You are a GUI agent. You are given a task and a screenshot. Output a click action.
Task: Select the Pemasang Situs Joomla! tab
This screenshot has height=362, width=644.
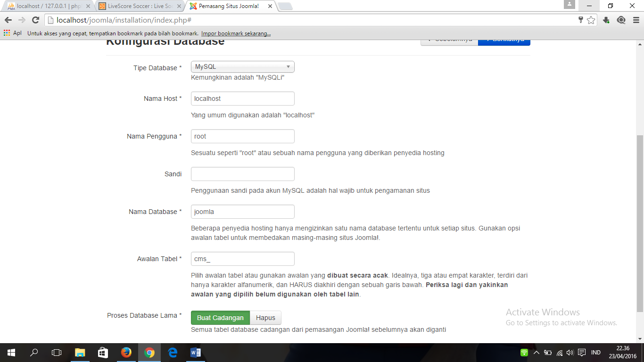(x=228, y=6)
